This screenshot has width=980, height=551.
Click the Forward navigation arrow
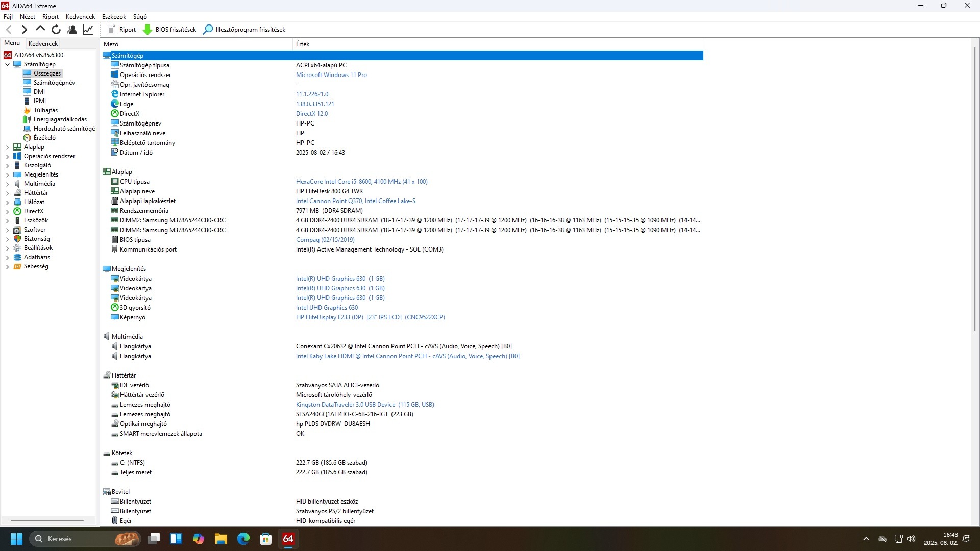[x=24, y=30]
